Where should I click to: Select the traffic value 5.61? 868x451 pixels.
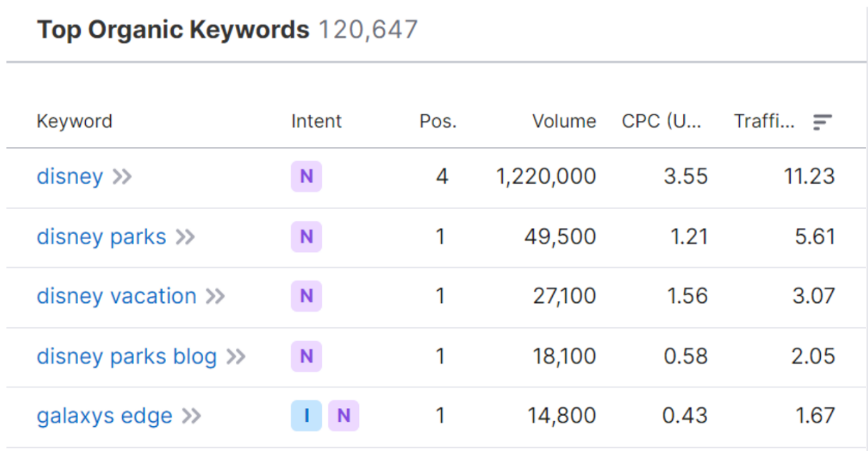815,237
